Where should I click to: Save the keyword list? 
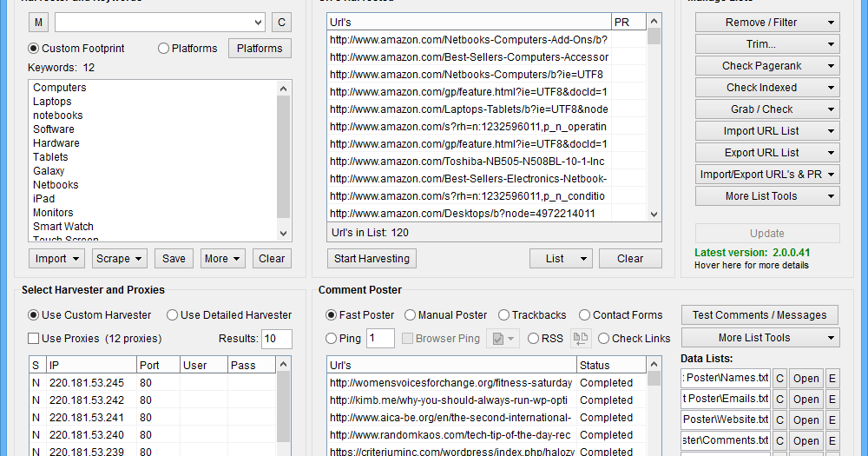coord(174,259)
